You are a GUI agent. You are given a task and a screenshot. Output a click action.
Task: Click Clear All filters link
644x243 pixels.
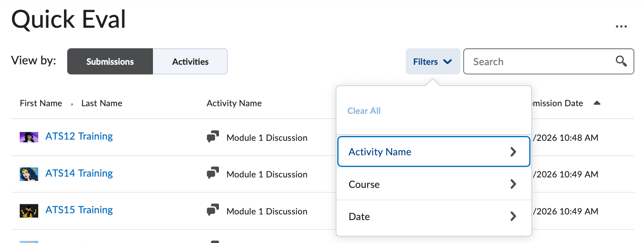click(x=364, y=111)
